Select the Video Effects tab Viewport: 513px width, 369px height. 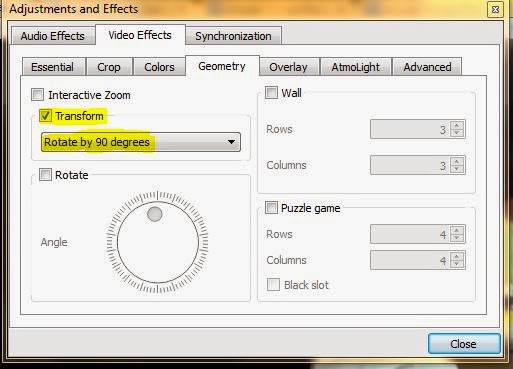pos(140,35)
